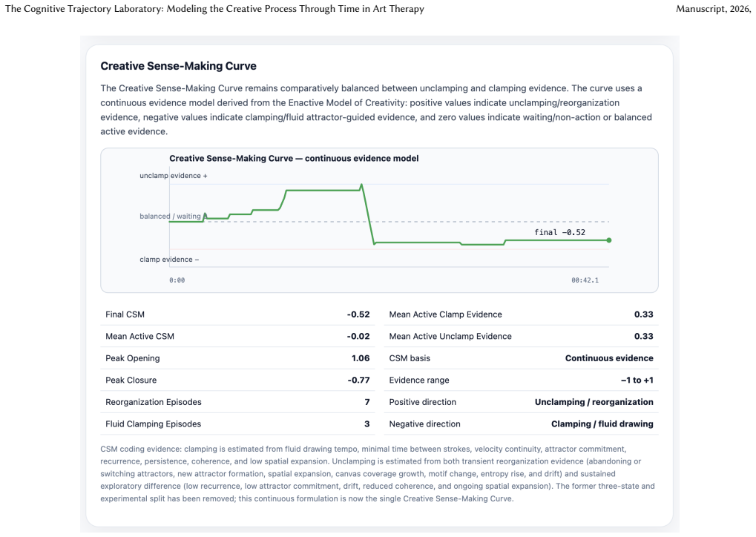The image size is (756, 537).
Task: Click the 'Manuscript, 2026,' header text
Action: pyautogui.click(x=713, y=9)
